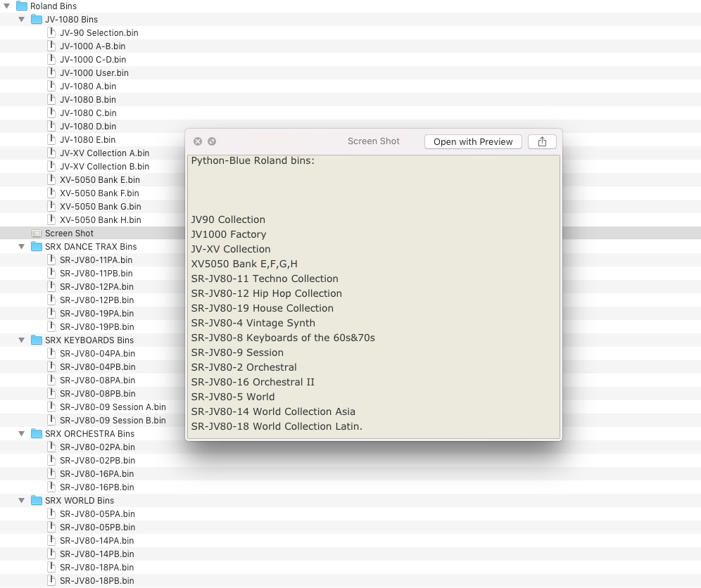The height and width of the screenshot is (588, 701).
Task: Select the SR-JV80-08PB.bin file name
Action: coord(97,394)
